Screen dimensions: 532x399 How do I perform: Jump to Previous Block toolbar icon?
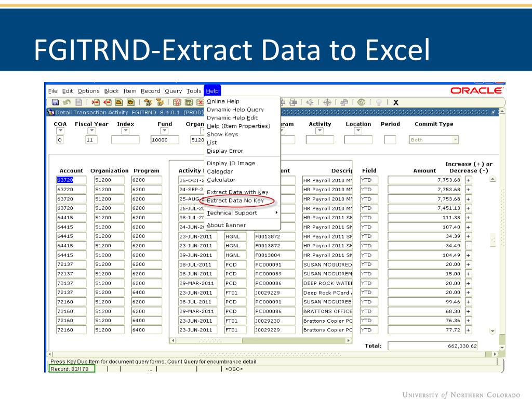pos(148,102)
